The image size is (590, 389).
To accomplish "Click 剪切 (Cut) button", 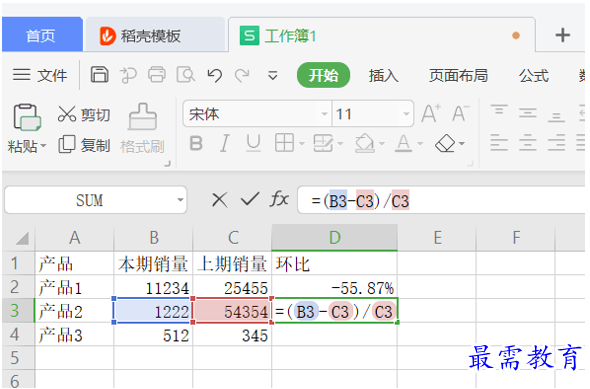I will point(84,114).
